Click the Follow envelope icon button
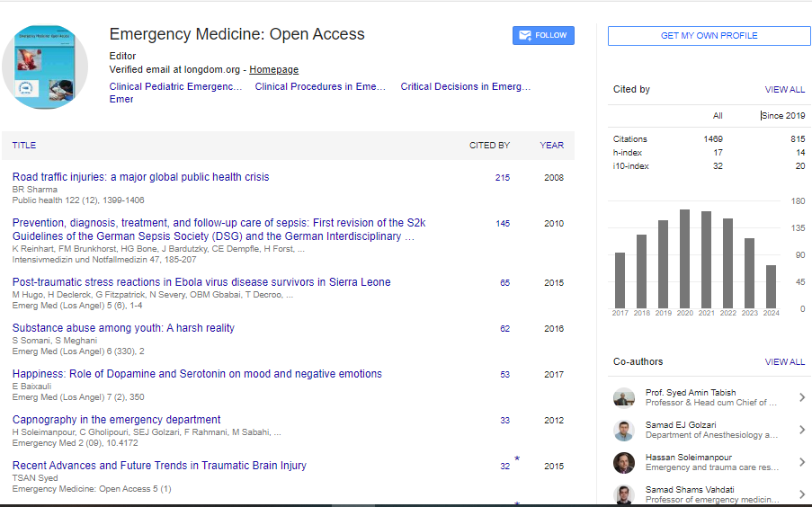This screenshot has width=812, height=507. (x=543, y=36)
